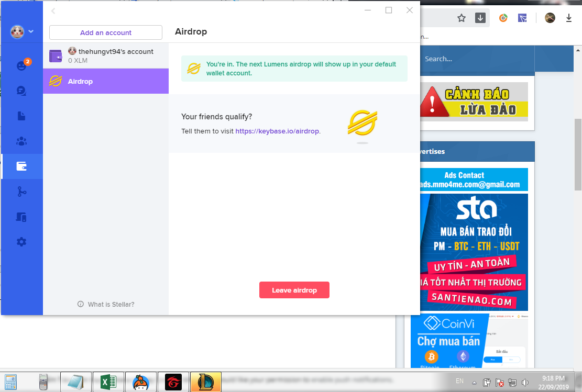Select the Wallet tab in Keybase sidebar

coord(21,166)
